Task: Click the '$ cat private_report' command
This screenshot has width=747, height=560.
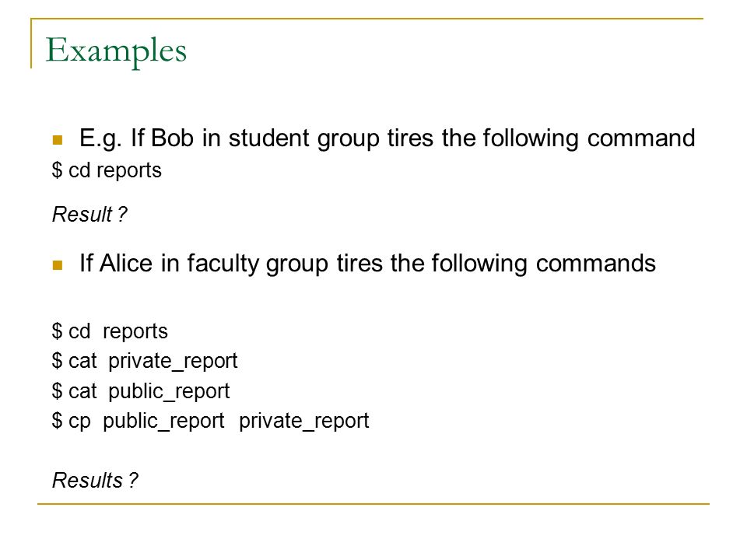Action: click(145, 361)
